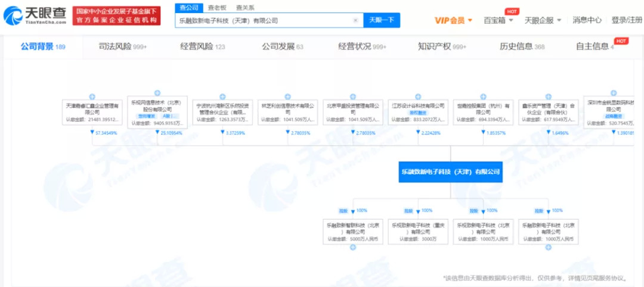Open shareholder card 天津嘉睿汇鑫企业管理有限公司
This screenshot has width=644, height=287.
click(x=92, y=113)
